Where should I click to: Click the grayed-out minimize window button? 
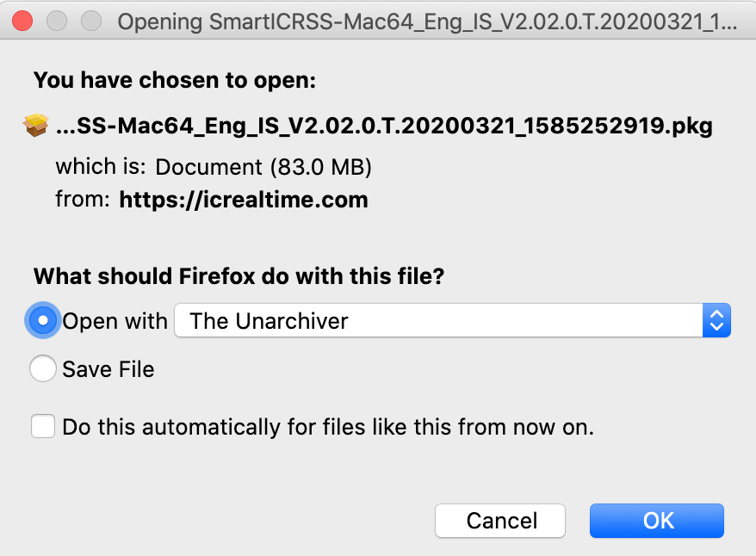(x=57, y=21)
